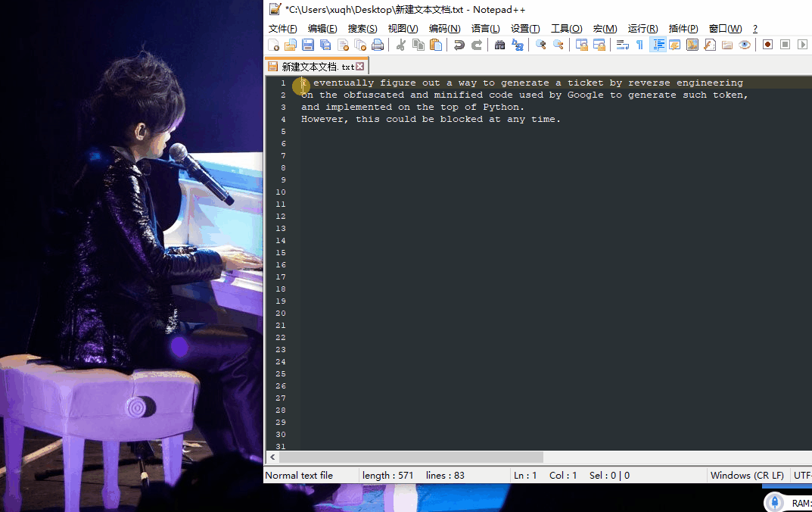This screenshot has height=512, width=812.
Task: Cut selection with the scissors icon
Action: click(x=401, y=45)
